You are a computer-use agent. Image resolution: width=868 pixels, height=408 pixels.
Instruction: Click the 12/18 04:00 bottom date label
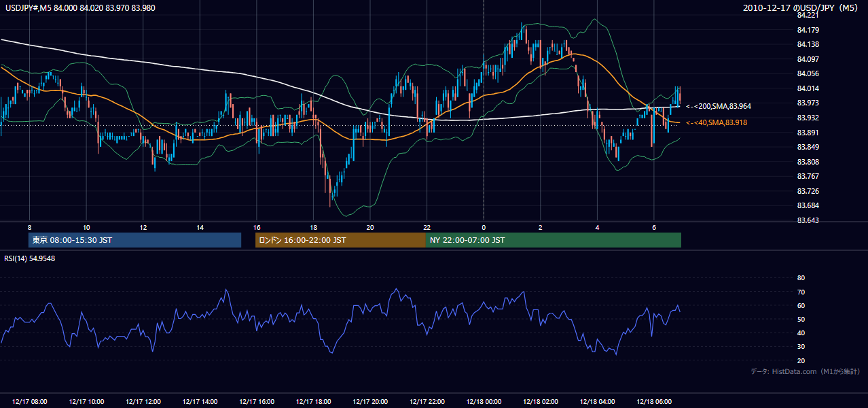[597, 402]
